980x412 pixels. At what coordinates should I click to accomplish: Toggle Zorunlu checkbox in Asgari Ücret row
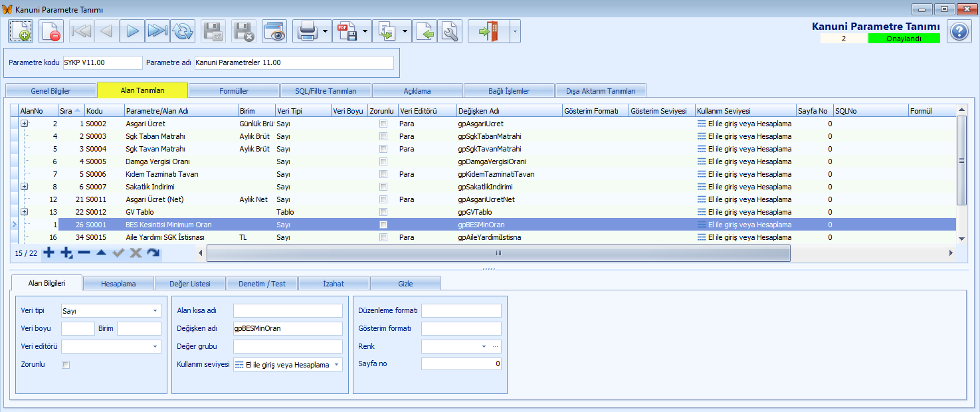pyautogui.click(x=383, y=124)
